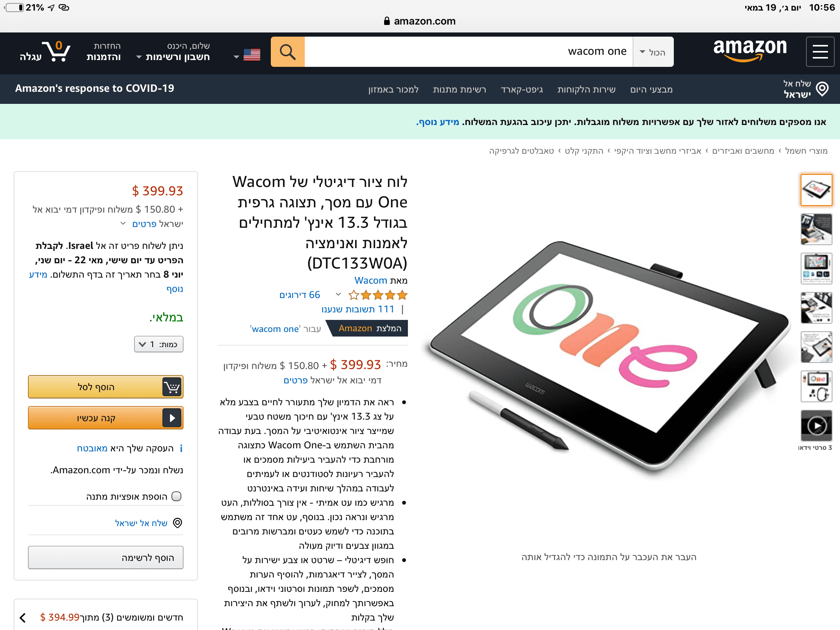Open the daily deals menu item 'מבצעי היום'
This screenshot has width=840, height=630.
coord(651,89)
